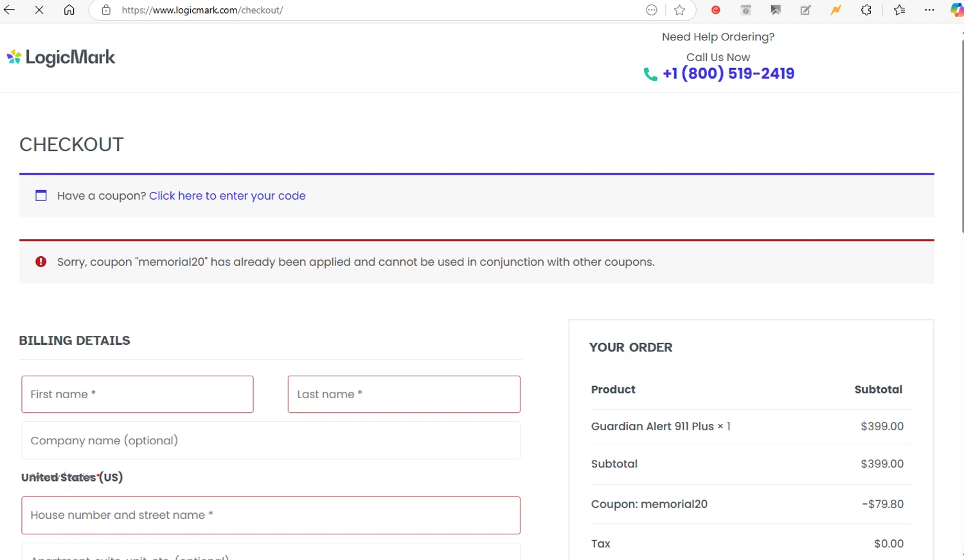Click the Subtotal column header

(879, 389)
